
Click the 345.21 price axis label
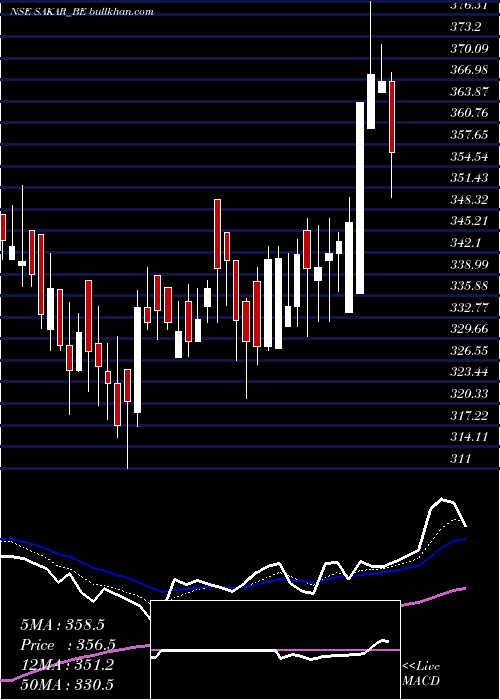tap(469, 221)
